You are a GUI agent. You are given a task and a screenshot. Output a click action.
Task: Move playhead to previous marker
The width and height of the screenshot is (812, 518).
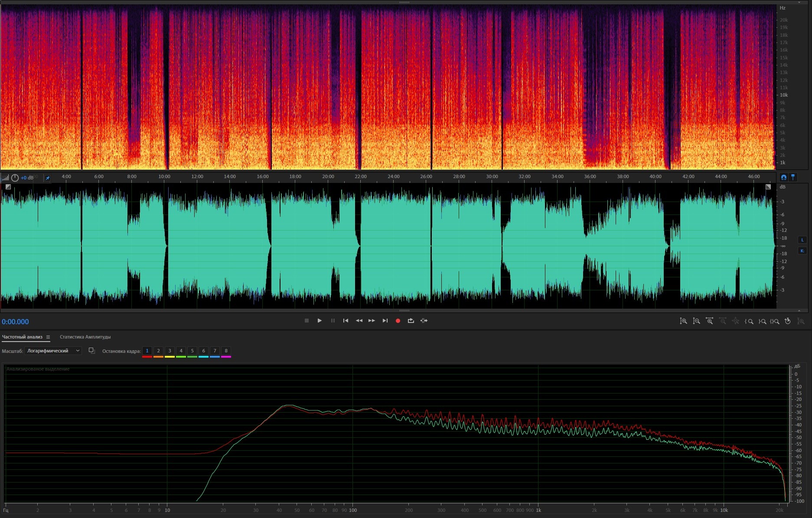(x=346, y=321)
